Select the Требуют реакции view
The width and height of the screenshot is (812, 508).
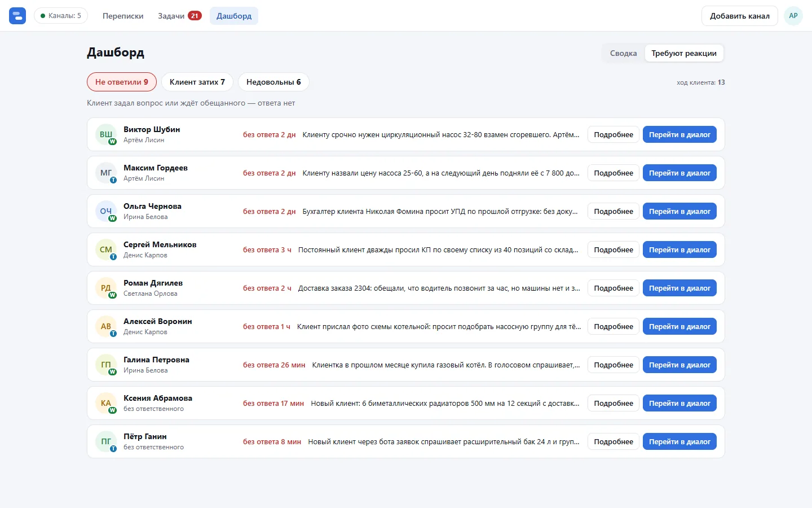coord(684,53)
